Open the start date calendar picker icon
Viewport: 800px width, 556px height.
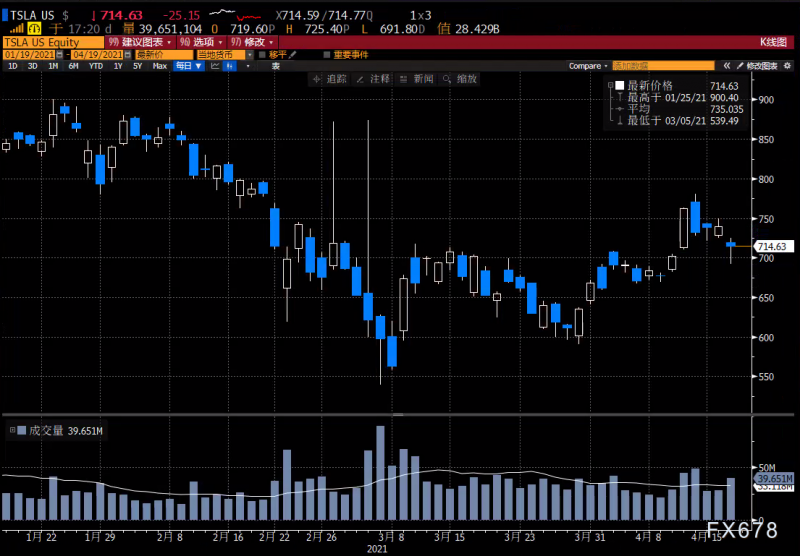click(60, 55)
